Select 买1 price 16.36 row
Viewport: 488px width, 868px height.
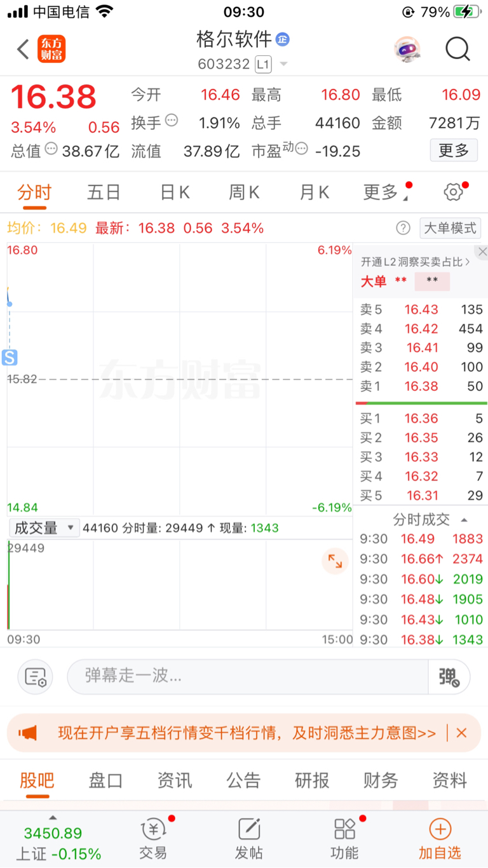click(x=421, y=418)
